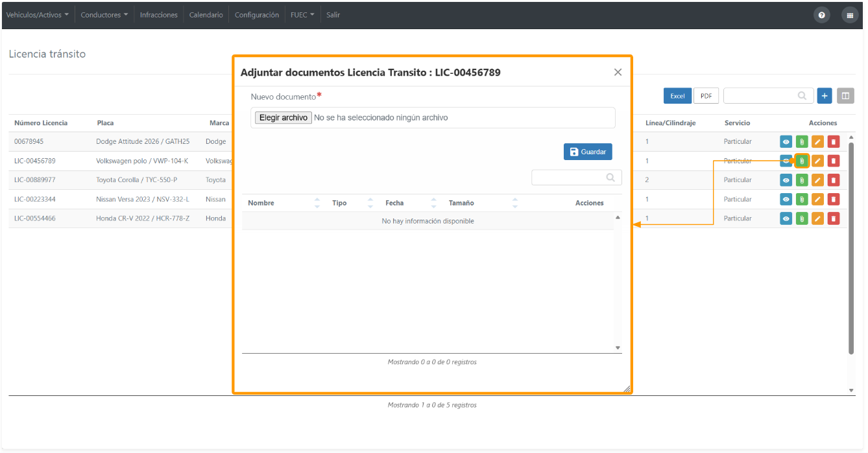Open the help question mark icon
Screen dimensions: 868x453
(822, 15)
